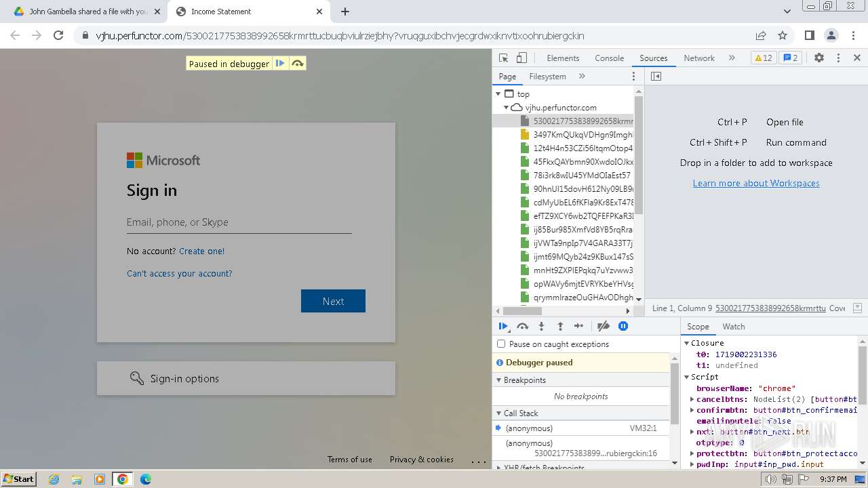The height and width of the screenshot is (488, 868).
Task: Reload the page
Action: click(58, 35)
